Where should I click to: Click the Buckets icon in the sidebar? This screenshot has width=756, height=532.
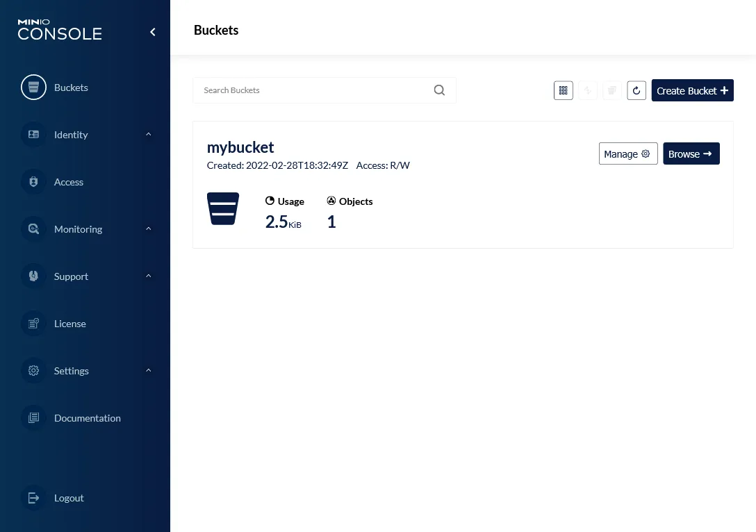click(x=33, y=88)
